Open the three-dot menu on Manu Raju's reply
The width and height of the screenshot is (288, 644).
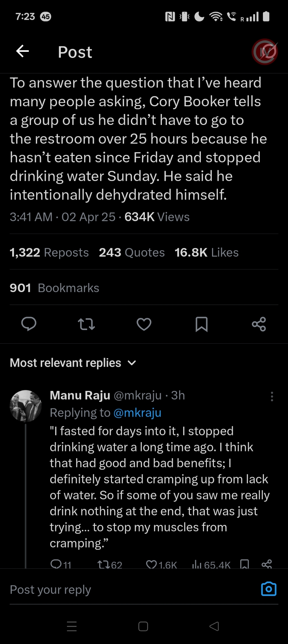click(272, 396)
